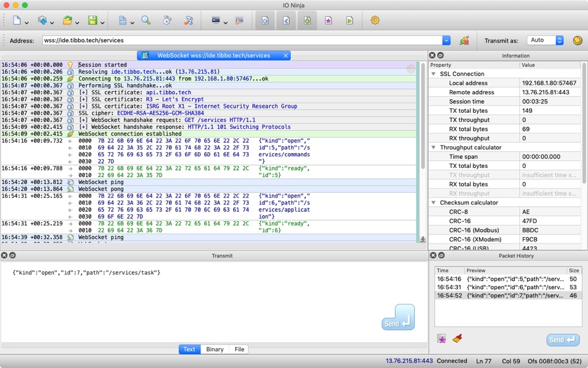
Task: Open the Transmit as Auto dropdown
Action: coord(545,40)
